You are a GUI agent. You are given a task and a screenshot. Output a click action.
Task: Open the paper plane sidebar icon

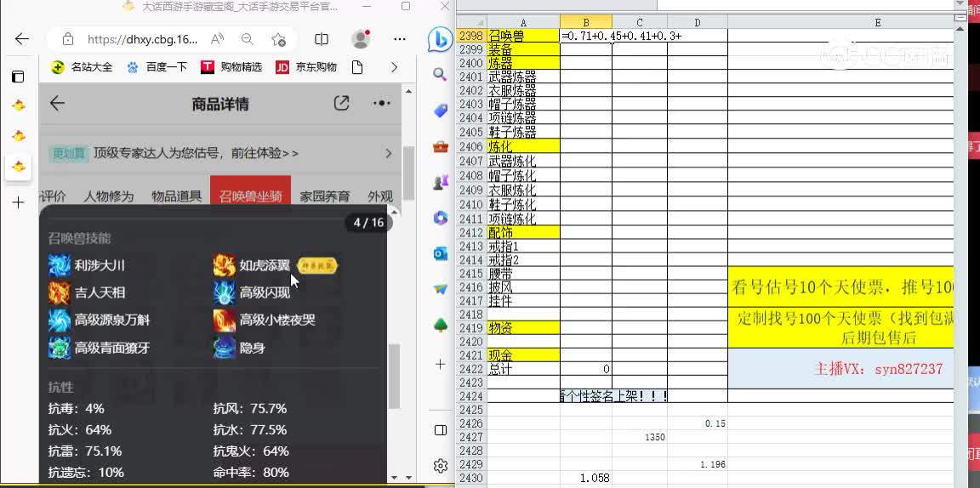click(440, 289)
